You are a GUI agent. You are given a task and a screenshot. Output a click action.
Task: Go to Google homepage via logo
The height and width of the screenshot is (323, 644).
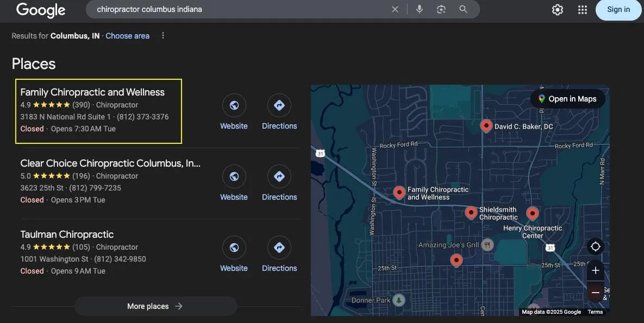(41, 10)
